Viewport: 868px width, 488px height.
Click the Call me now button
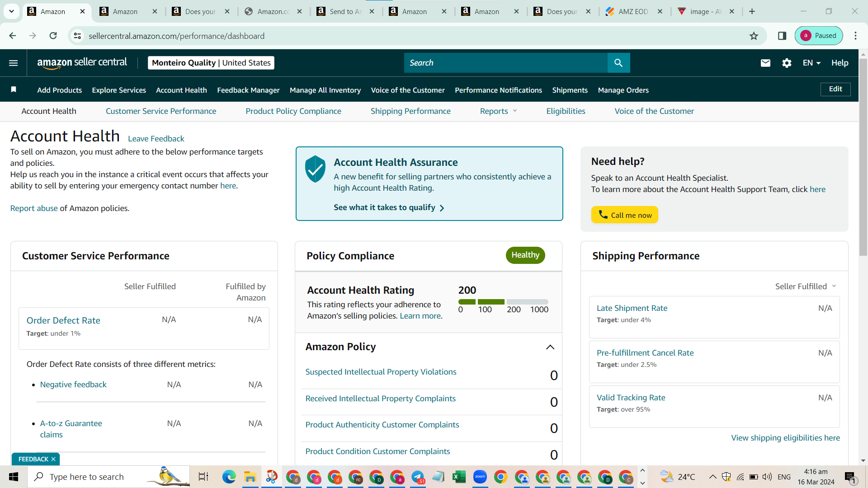click(x=625, y=215)
